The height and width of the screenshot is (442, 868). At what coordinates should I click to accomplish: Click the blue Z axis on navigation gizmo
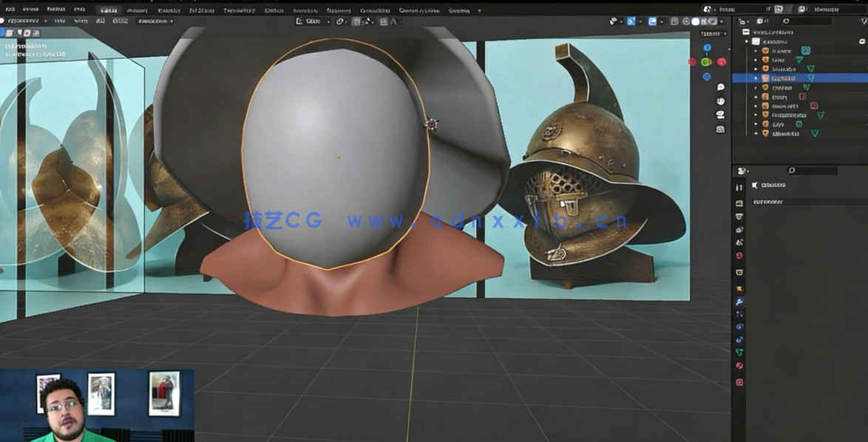[x=707, y=47]
